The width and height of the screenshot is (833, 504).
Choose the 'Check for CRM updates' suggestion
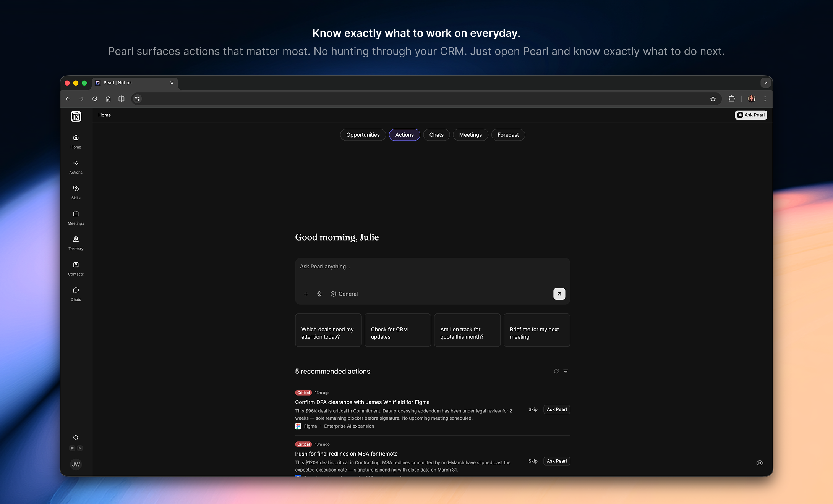click(398, 330)
